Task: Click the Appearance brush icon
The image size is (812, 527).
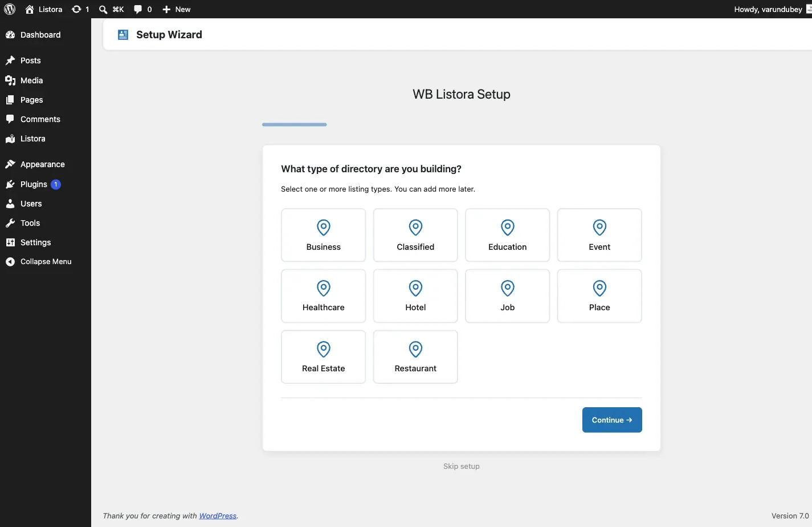Action: click(x=10, y=164)
